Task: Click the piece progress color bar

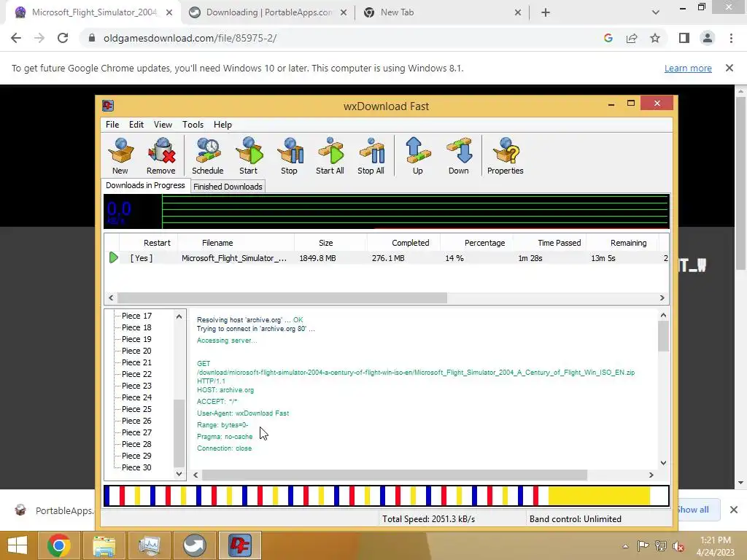Action: (x=387, y=496)
